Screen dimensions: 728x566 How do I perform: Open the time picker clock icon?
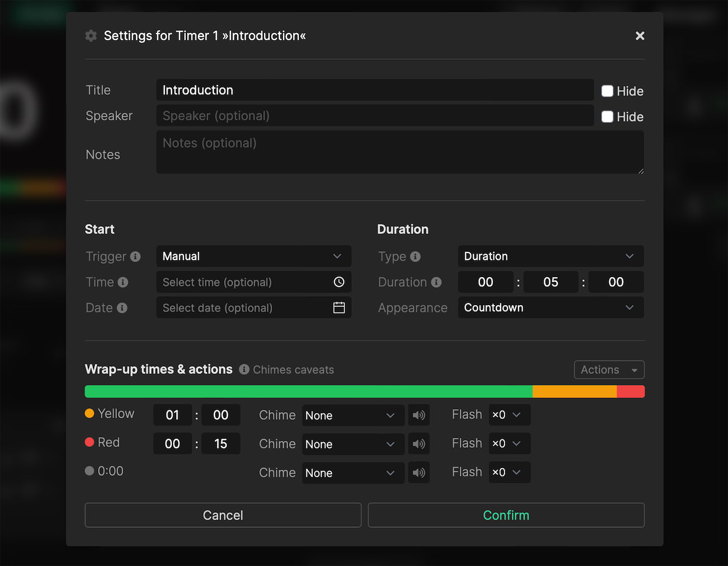tap(339, 282)
